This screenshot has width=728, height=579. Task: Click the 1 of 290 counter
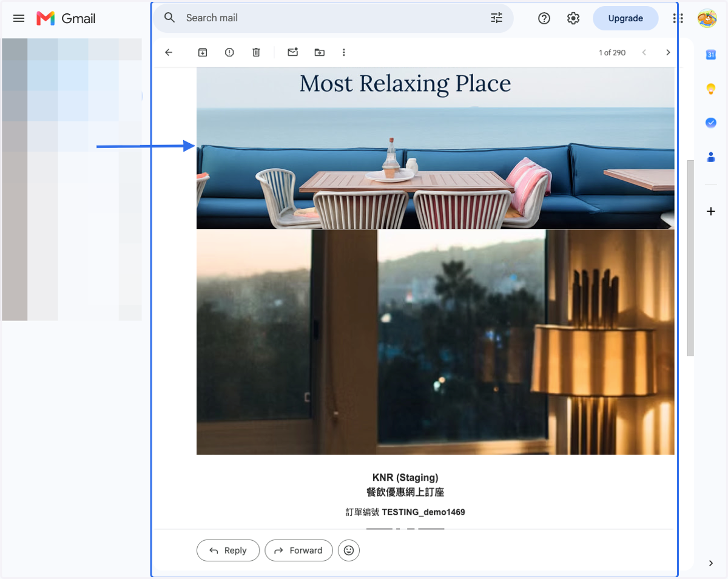tap(612, 53)
